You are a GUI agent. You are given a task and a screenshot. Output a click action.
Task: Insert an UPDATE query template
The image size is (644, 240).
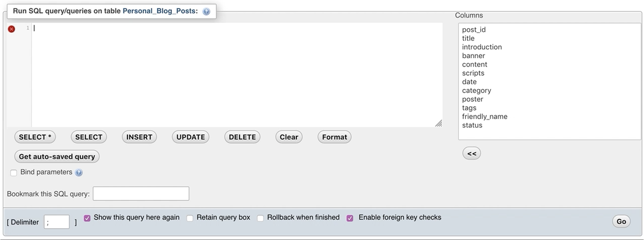190,137
